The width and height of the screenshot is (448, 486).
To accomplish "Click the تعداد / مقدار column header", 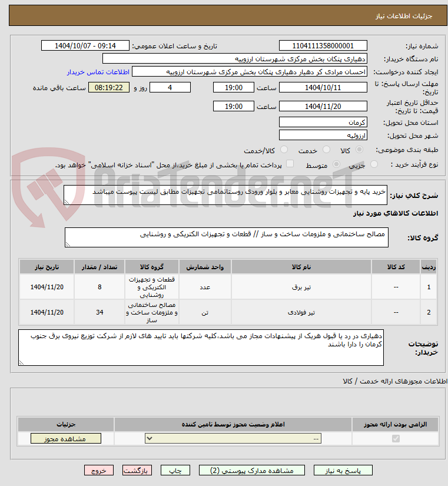I will click(99, 267).
